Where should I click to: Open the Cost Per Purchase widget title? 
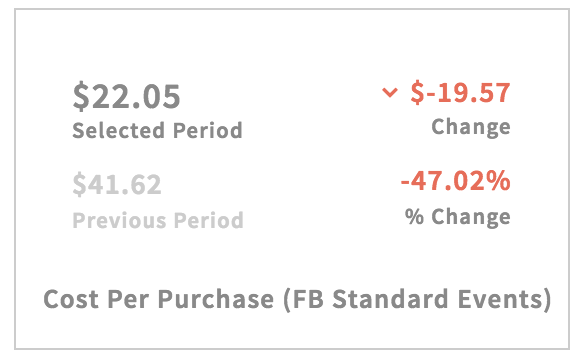pos(297,299)
